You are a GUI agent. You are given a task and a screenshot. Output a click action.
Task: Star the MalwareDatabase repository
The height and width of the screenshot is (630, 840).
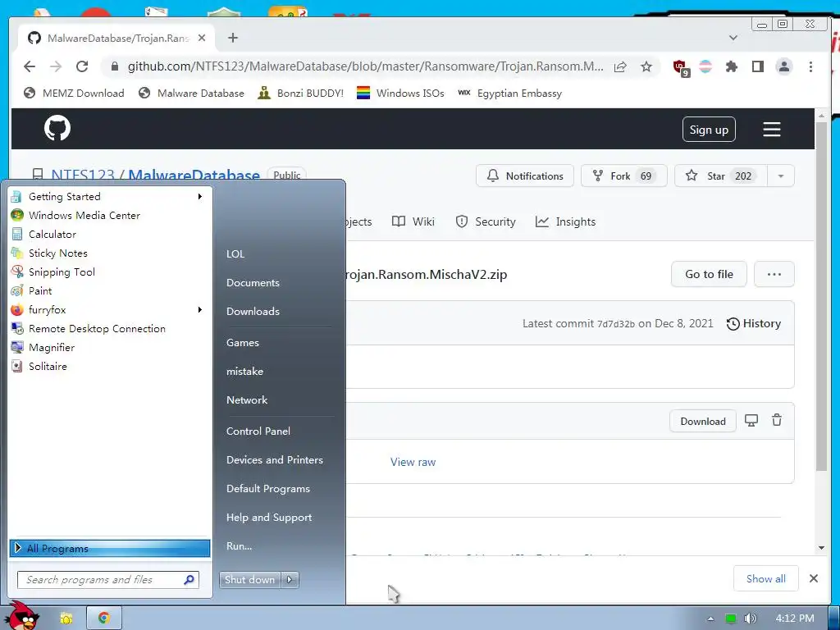(721, 176)
